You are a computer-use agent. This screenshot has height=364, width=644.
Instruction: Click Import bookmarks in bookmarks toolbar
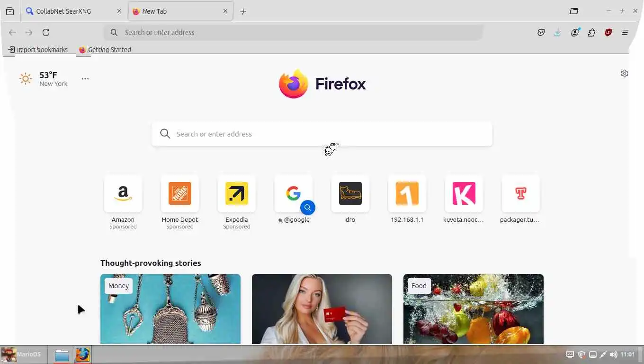coord(38,50)
